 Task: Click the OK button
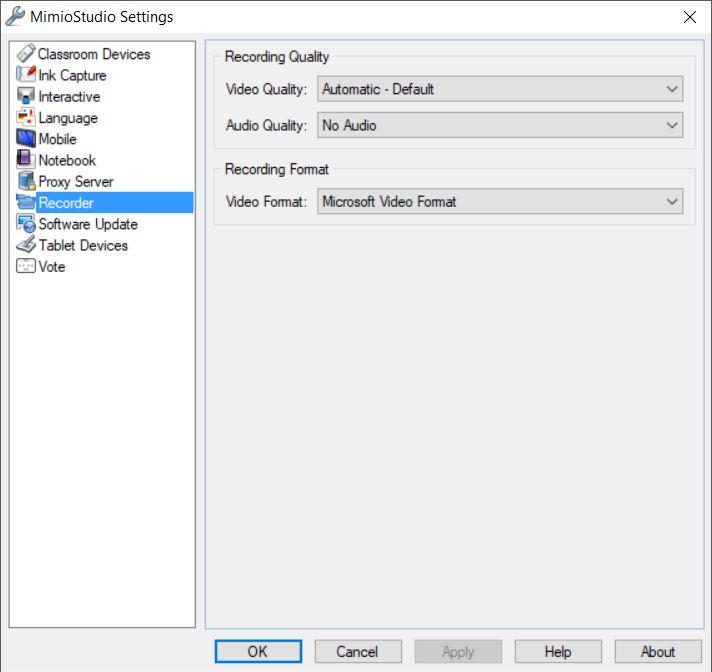pyautogui.click(x=258, y=652)
